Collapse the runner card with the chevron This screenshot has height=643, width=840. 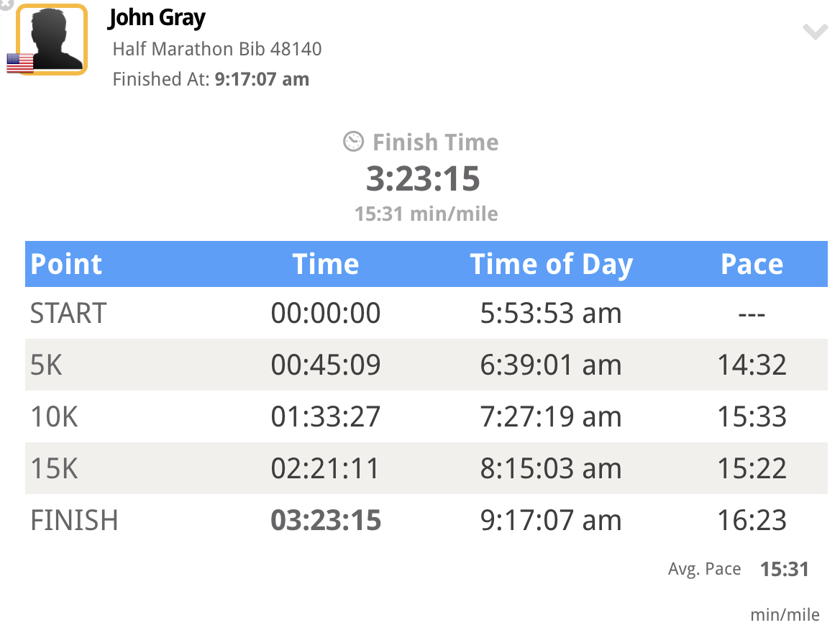click(x=816, y=32)
